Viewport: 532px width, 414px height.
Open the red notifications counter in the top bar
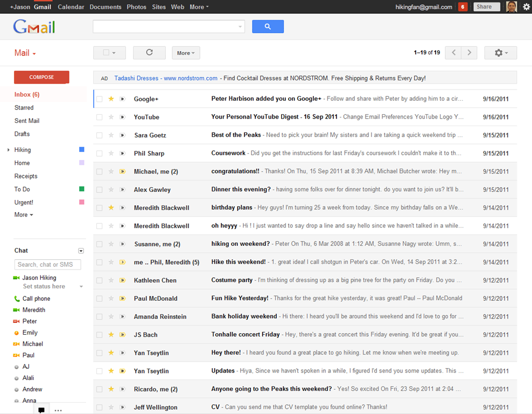(463, 7)
